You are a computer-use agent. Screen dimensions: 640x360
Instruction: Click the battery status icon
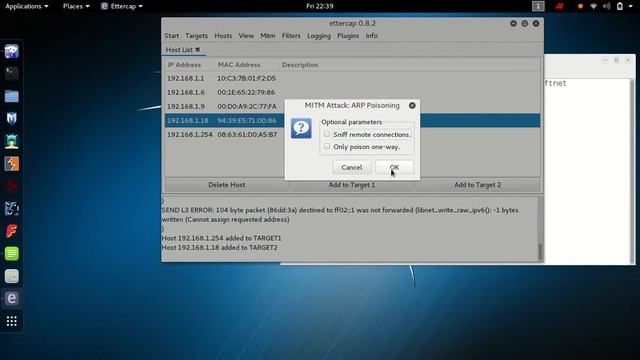620,6
